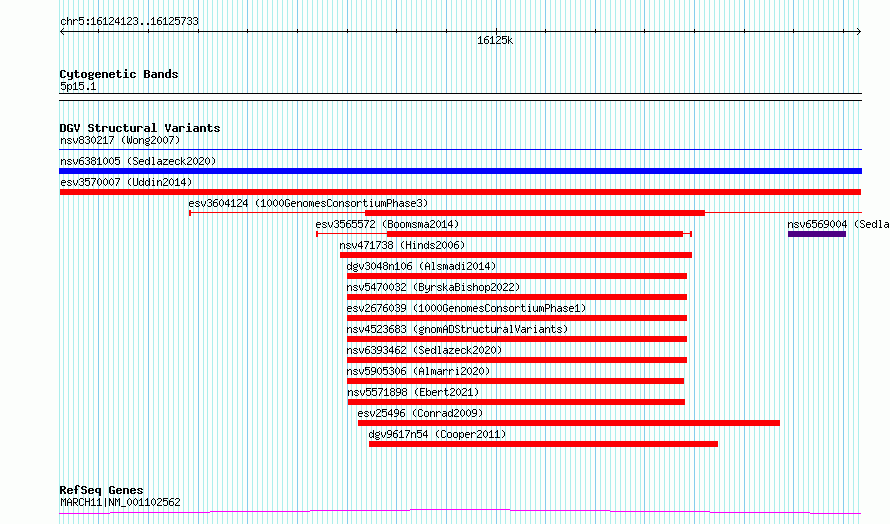Click the red bar under dgv9617n54
Screen dimensions: 890x524
click(x=543, y=444)
